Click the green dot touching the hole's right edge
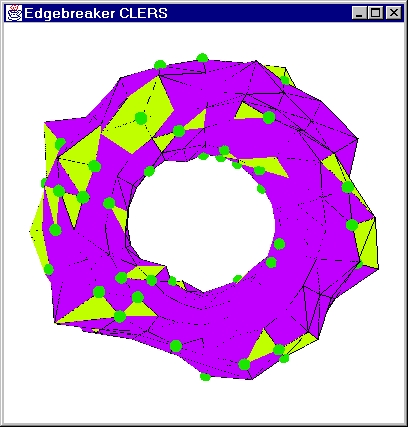The image size is (408, 427). point(279,244)
